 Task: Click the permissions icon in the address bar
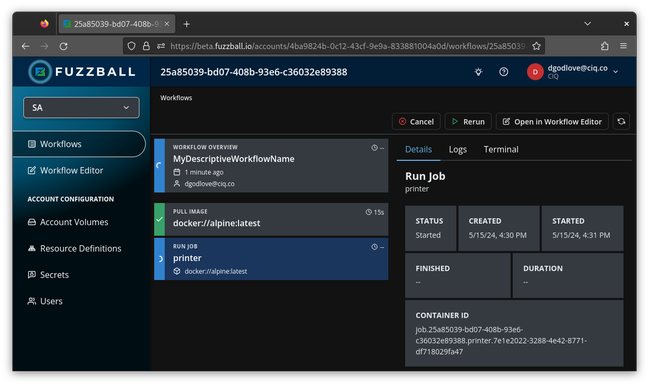(161, 46)
